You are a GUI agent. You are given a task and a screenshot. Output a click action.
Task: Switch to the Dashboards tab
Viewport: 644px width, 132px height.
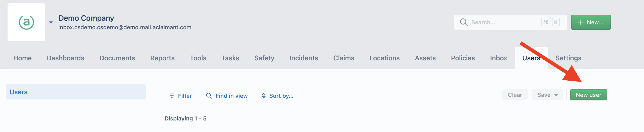tap(65, 58)
